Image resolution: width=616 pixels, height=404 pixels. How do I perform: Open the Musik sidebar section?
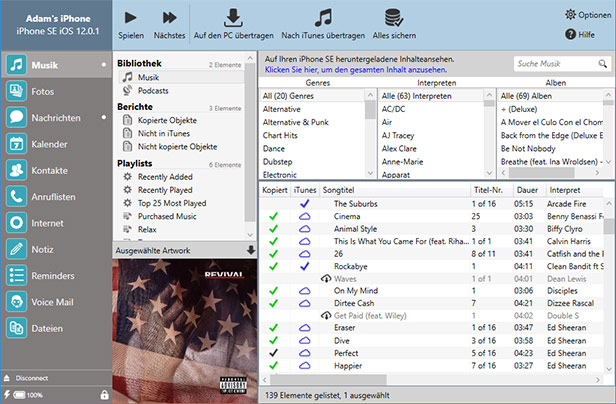pyautogui.click(x=56, y=65)
